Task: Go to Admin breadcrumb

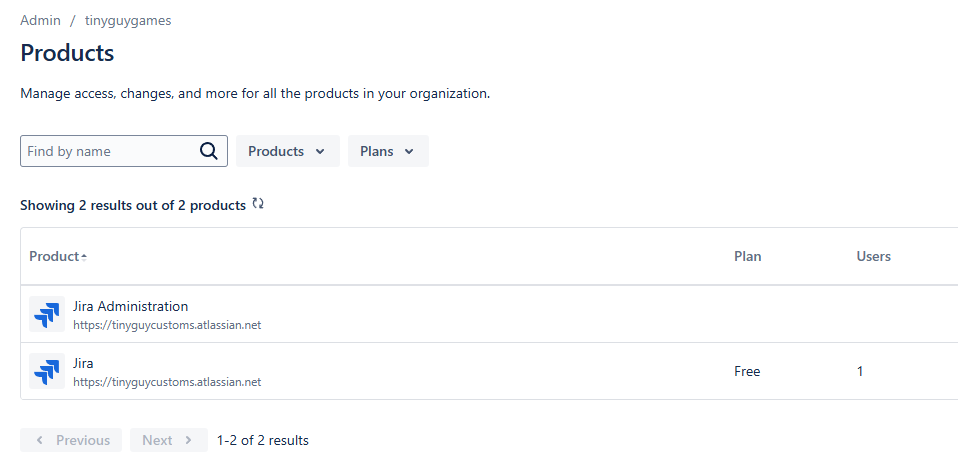Action: [x=40, y=20]
